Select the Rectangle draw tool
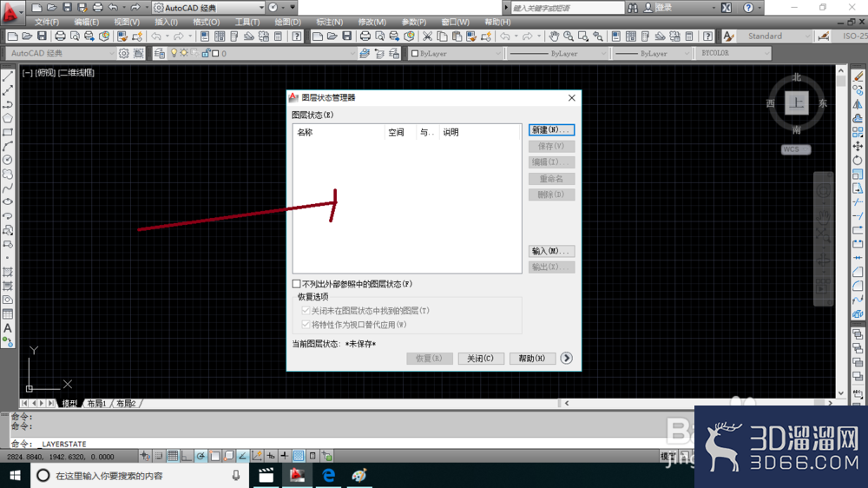 pyautogui.click(x=8, y=132)
